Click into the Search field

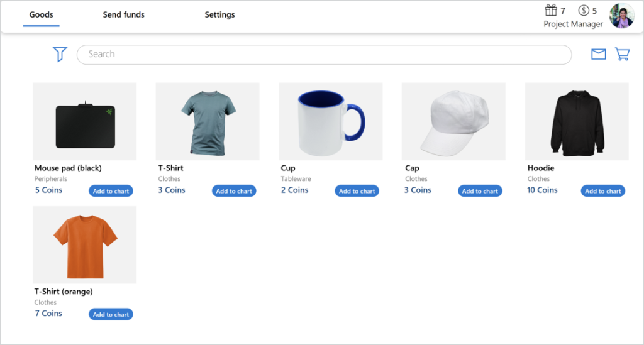(x=324, y=55)
